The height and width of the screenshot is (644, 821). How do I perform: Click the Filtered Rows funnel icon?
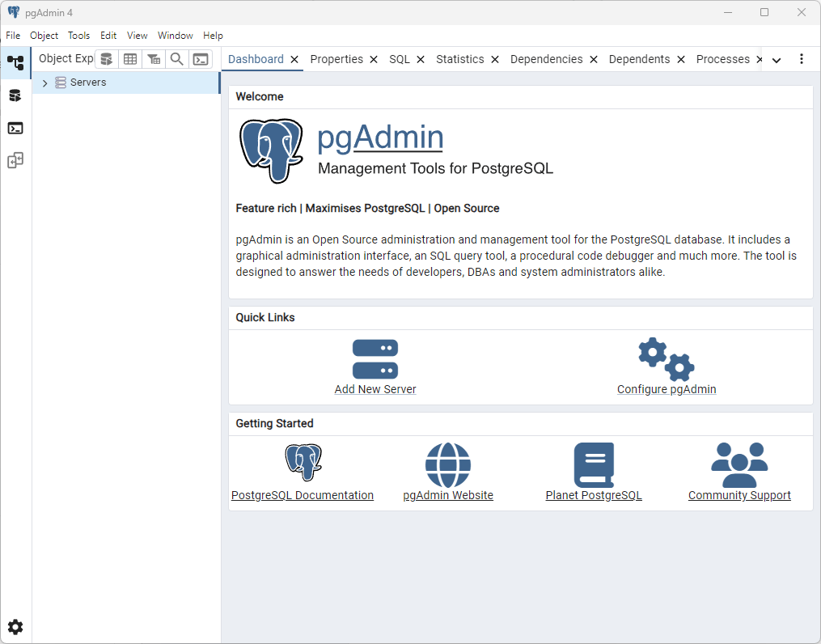[x=154, y=59]
